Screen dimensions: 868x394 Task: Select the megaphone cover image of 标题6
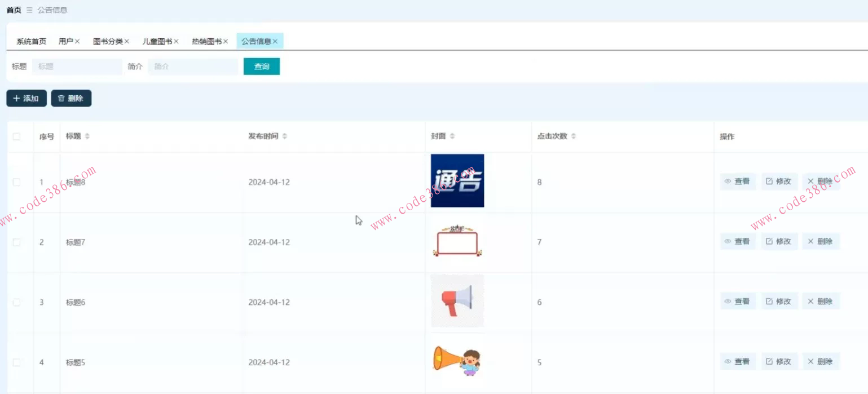pyautogui.click(x=457, y=301)
